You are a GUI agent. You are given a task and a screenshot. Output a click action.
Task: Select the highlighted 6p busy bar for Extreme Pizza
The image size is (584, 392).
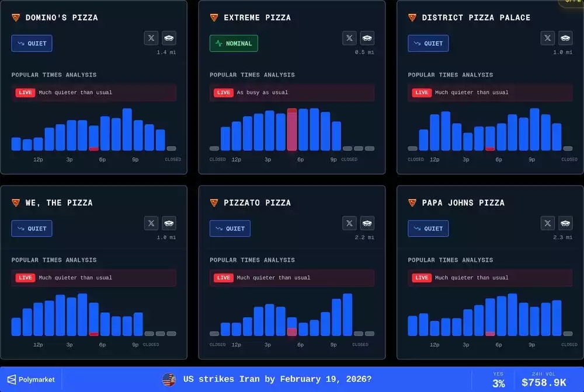pyautogui.click(x=292, y=129)
